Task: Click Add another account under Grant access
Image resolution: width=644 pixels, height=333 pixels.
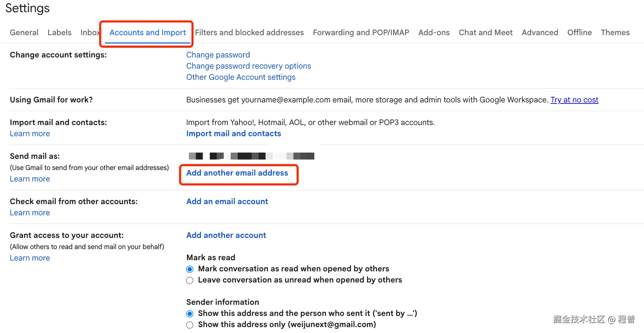Action: [226, 235]
